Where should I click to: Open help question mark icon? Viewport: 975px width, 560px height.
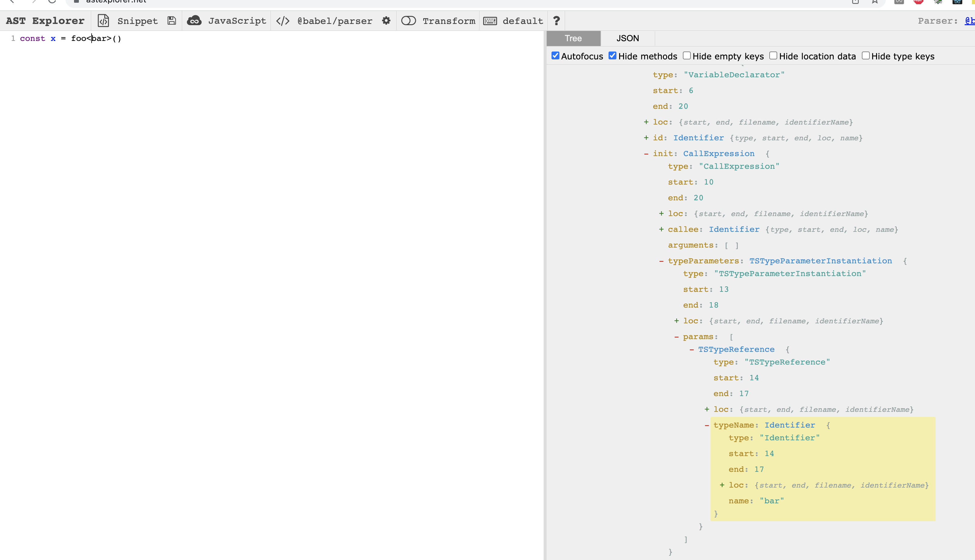tap(556, 21)
